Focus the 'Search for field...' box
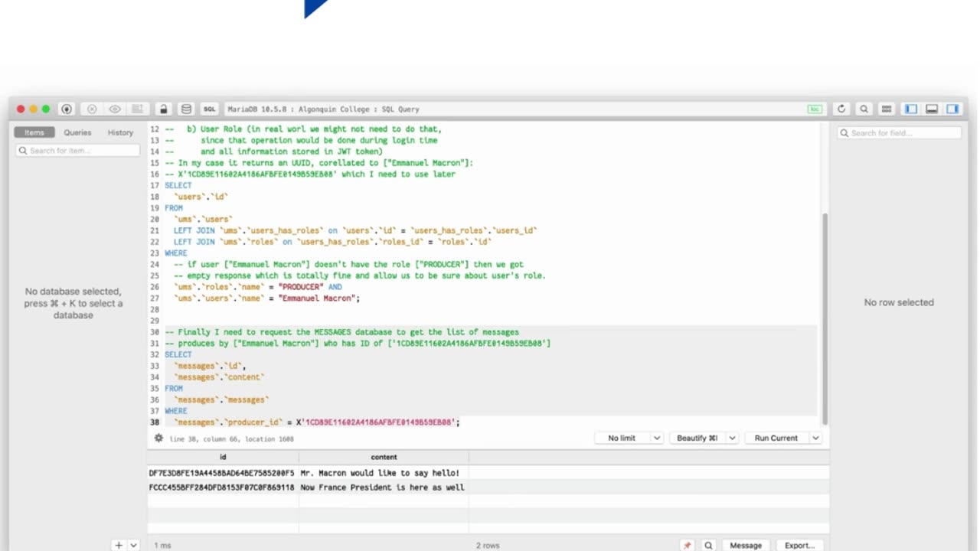 point(899,133)
